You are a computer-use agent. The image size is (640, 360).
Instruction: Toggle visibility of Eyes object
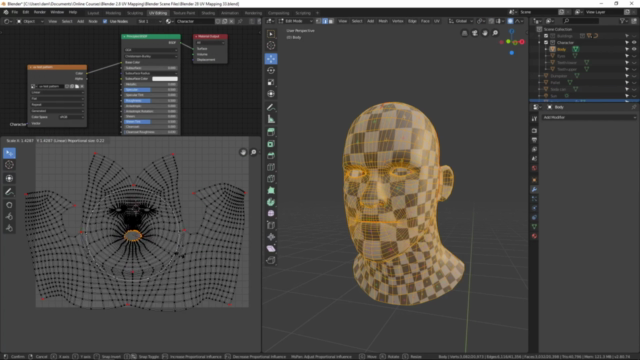click(x=634, y=56)
